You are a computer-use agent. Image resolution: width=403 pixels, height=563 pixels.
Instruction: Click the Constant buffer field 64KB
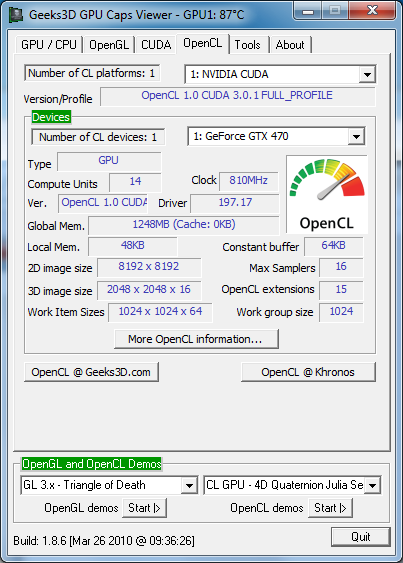tap(334, 246)
